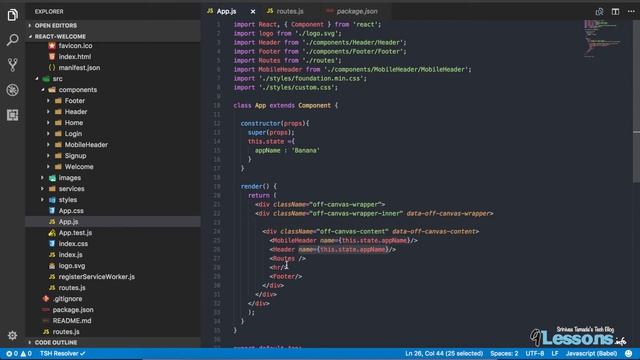Open the More Actions ellipsis menu

631,11
